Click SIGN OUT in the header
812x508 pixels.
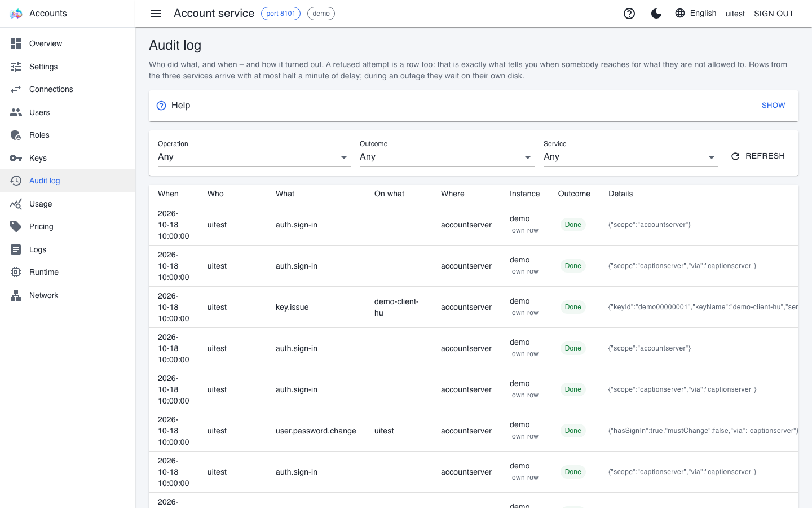point(774,14)
